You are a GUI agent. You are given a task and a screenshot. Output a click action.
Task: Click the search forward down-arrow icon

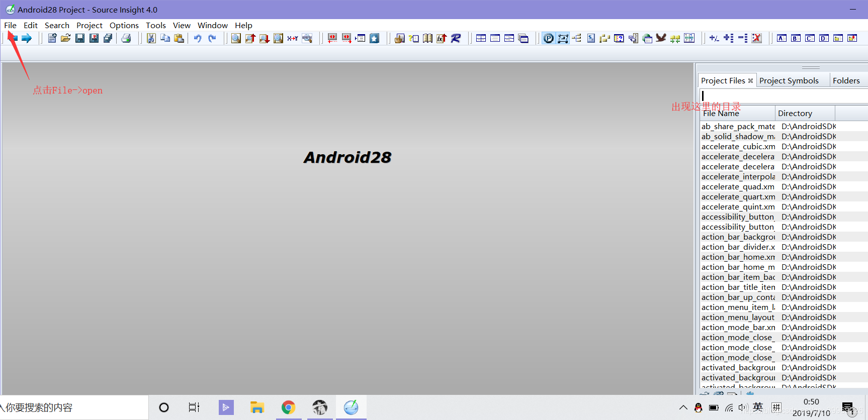[264, 38]
